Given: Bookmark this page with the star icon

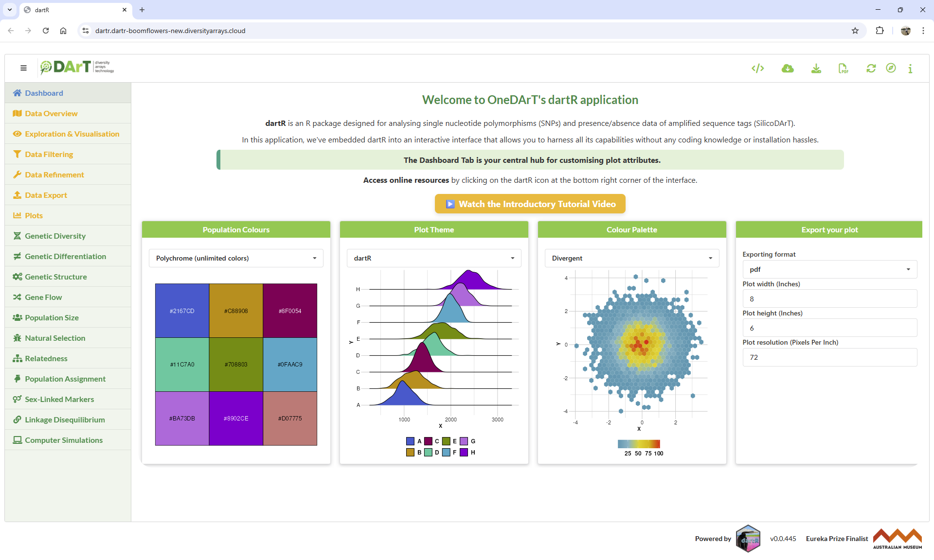Looking at the screenshot, I should point(855,31).
